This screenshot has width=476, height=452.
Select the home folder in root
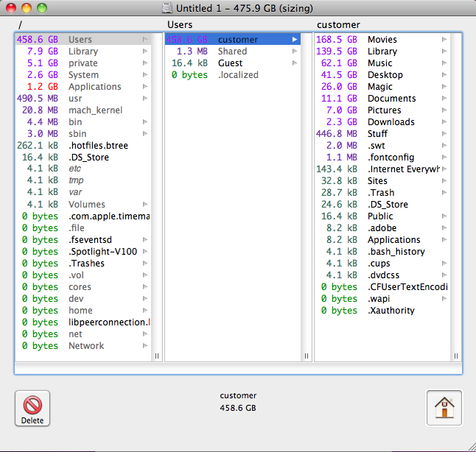click(x=83, y=311)
